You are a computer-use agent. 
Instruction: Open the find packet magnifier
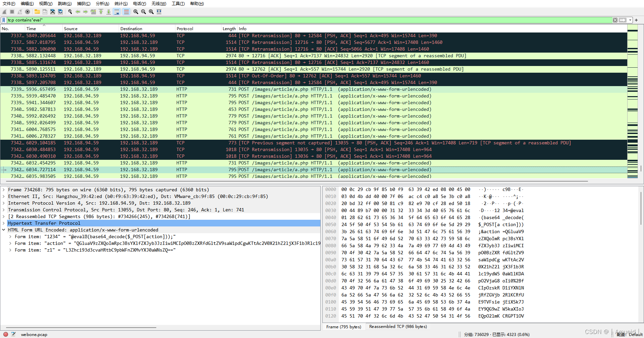[x=70, y=12]
